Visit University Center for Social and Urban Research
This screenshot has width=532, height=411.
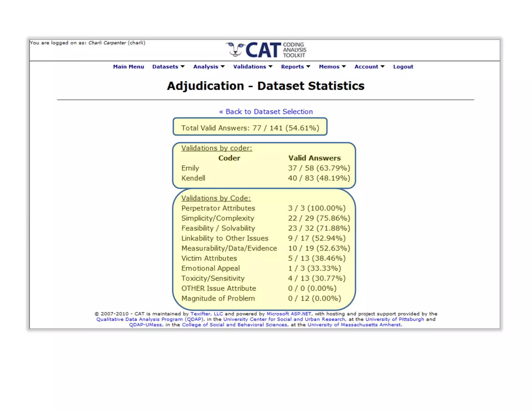pyautogui.click(x=284, y=319)
